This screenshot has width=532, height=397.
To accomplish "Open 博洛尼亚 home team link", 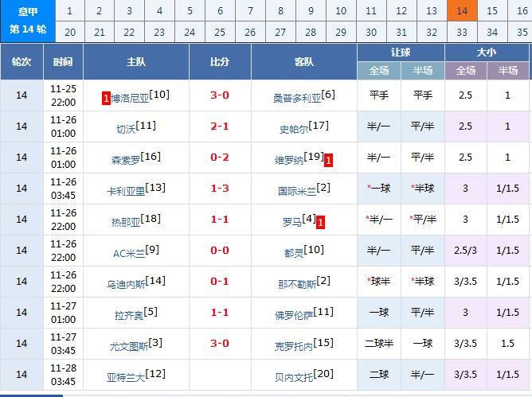I will coord(130,99).
